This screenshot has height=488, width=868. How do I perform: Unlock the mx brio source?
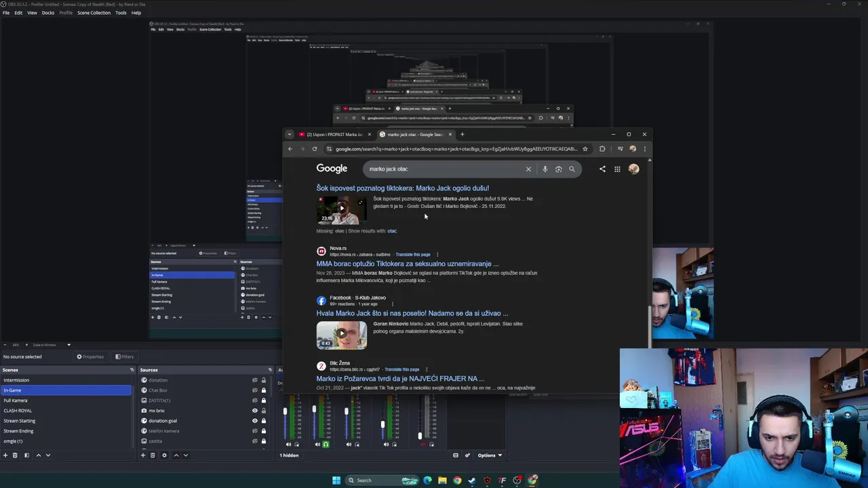click(x=264, y=411)
